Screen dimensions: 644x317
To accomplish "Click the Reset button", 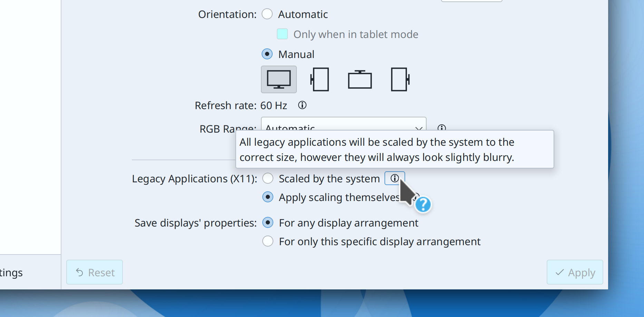I will 95,272.
